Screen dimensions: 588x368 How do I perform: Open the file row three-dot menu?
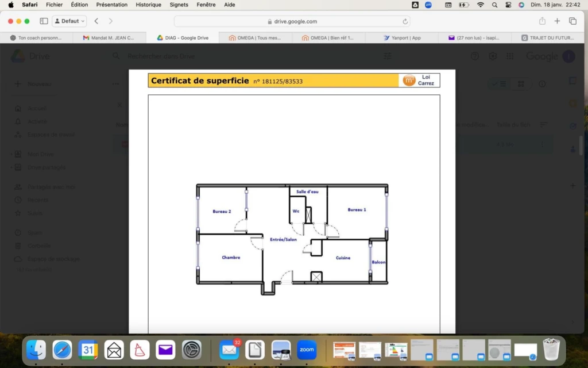(x=542, y=144)
